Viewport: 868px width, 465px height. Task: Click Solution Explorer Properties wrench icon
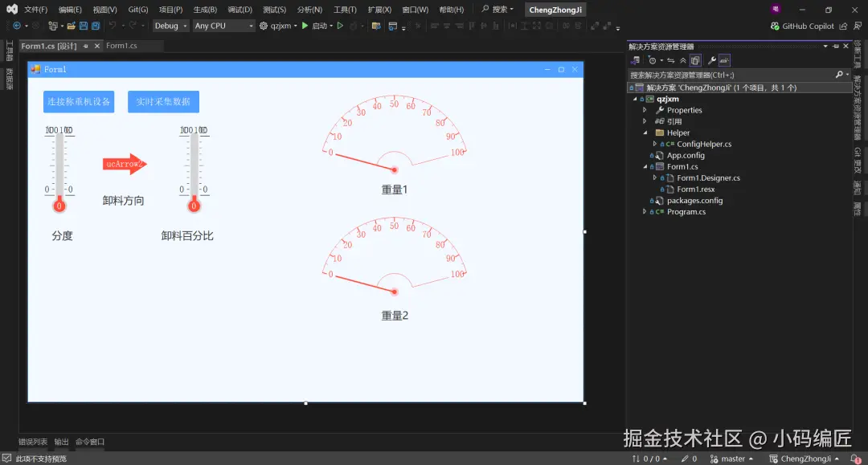[x=712, y=60]
